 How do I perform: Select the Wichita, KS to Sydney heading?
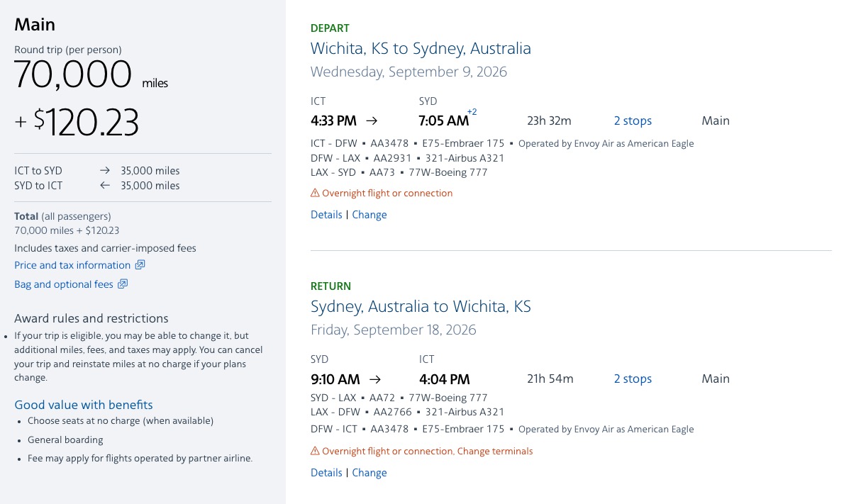(x=421, y=48)
